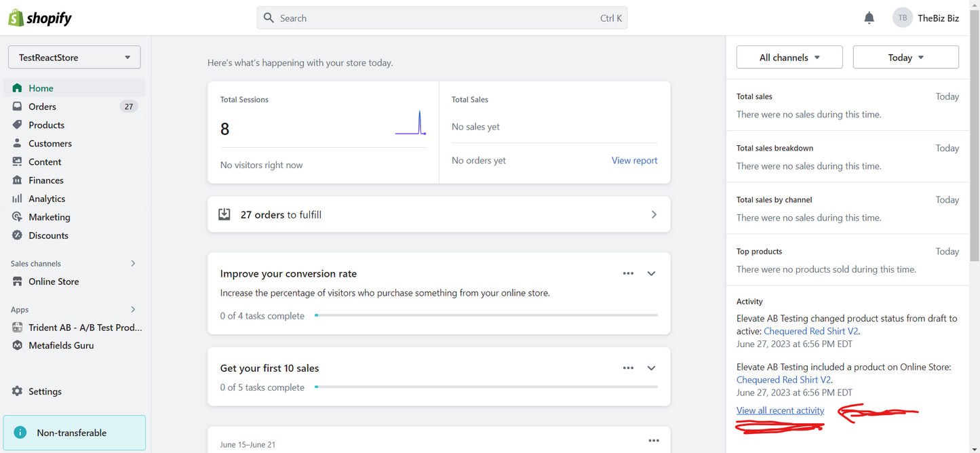Screen dimensions: 980x453
Task: Expand the Sales channels section arrow
Action: pyautogui.click(x=133, y=264)
